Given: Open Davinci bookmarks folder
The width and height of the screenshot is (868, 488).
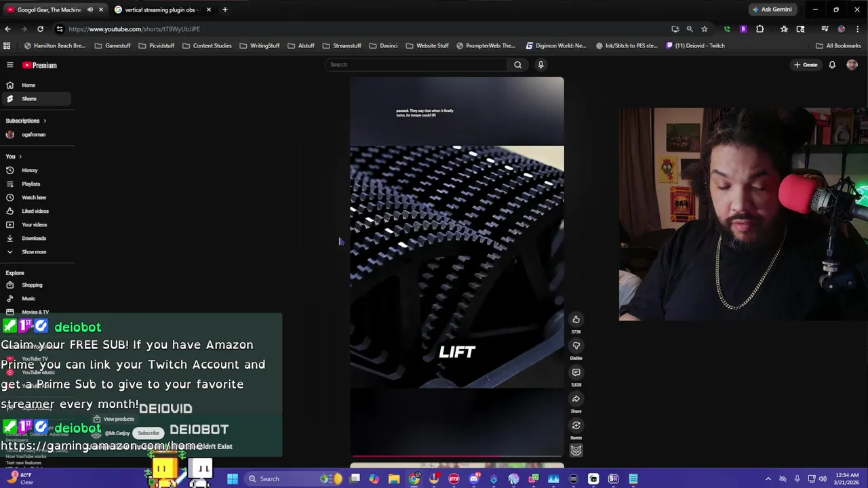Looking at the screenshot, I should click(x=383, y=46).
